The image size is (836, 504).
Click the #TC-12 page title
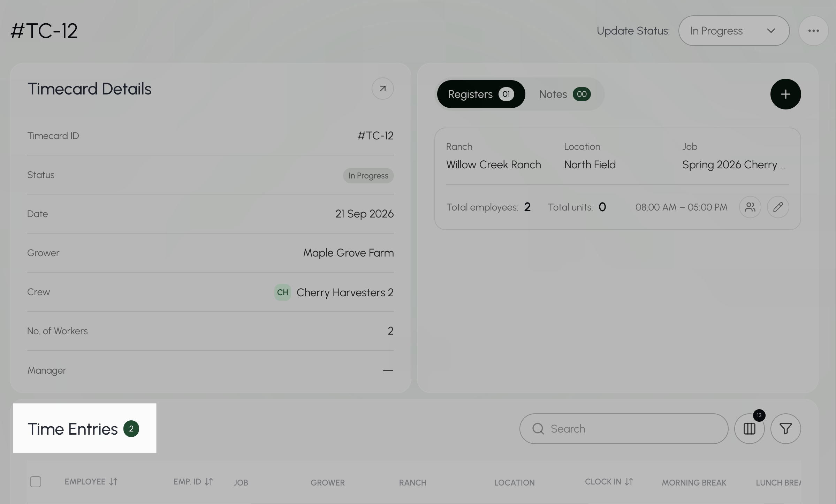point(44,31)
